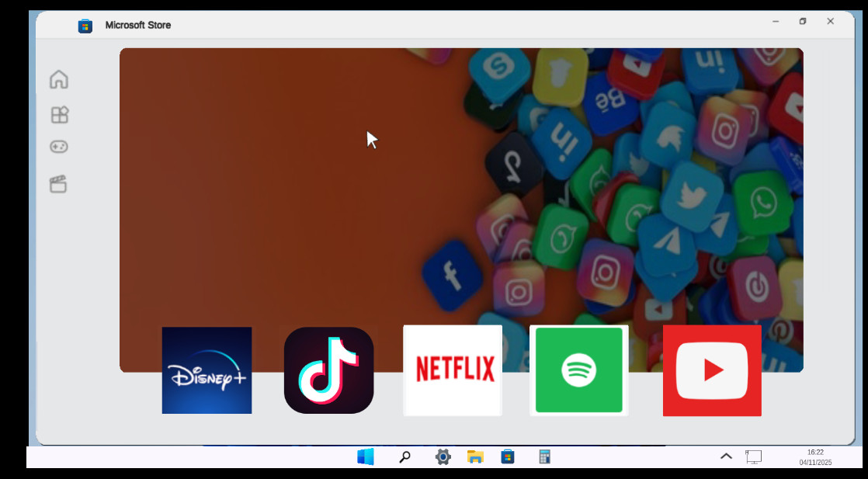Expand hidden icons with the taskbar chevron

(726, 456)
